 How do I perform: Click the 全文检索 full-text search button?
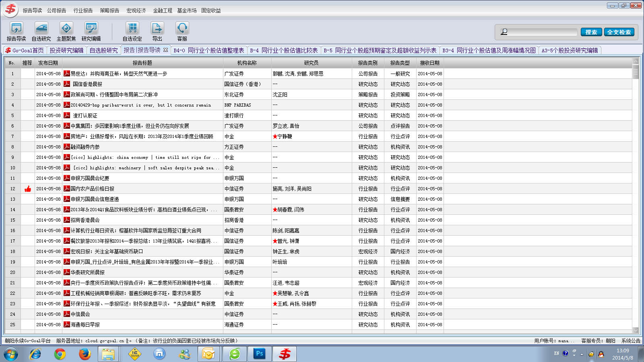point(619,32)
